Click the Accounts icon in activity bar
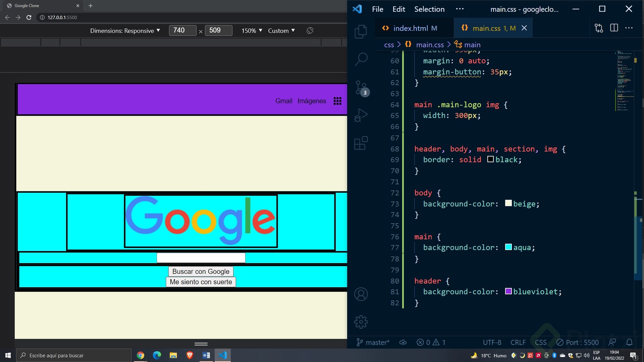 tap(361, 294)
